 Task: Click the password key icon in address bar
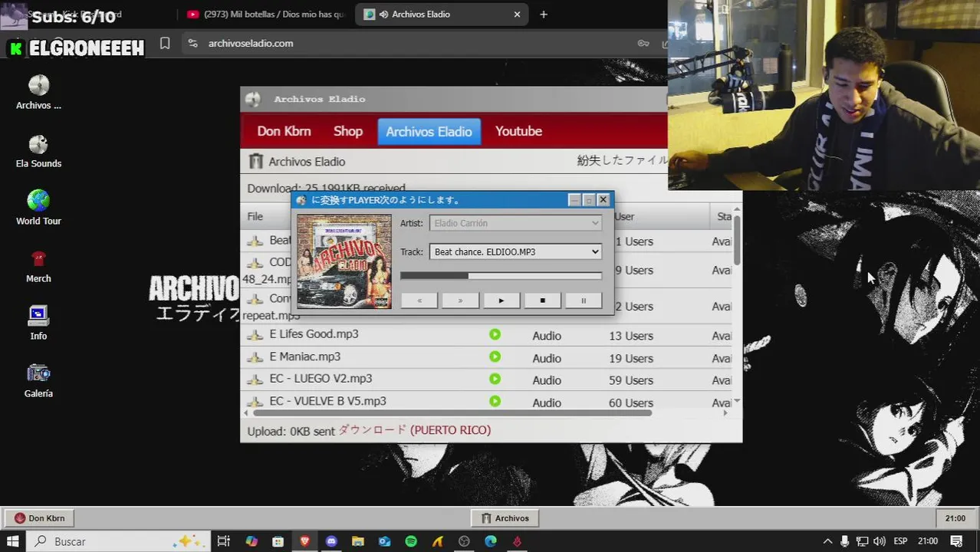643,44
